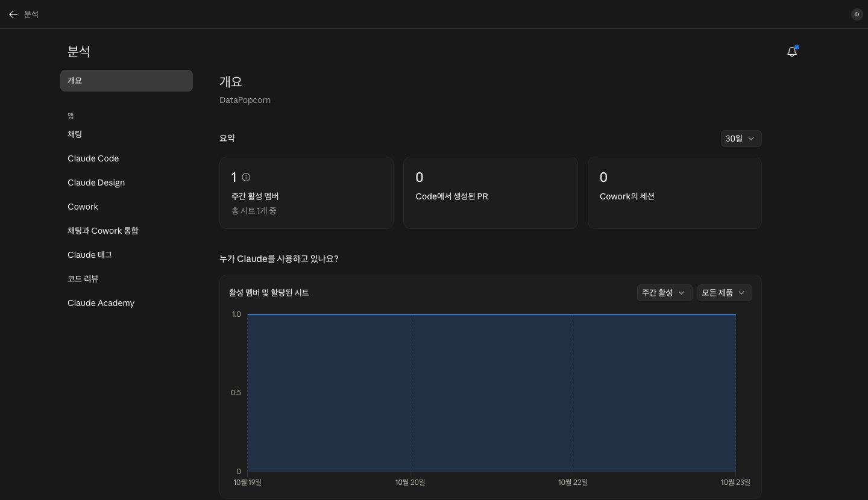Open the 30일 period dropdown
868x500 pixels.
tap(741, 139)
